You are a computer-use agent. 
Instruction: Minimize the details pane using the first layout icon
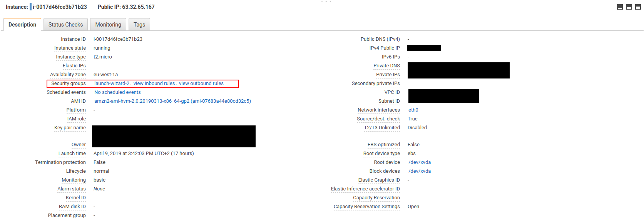(620, 7)
